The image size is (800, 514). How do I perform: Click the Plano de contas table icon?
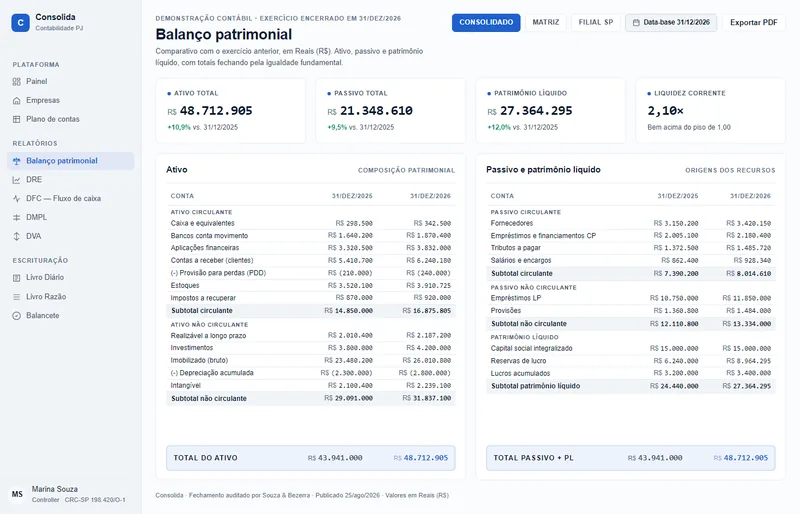(x=17, y=119)
